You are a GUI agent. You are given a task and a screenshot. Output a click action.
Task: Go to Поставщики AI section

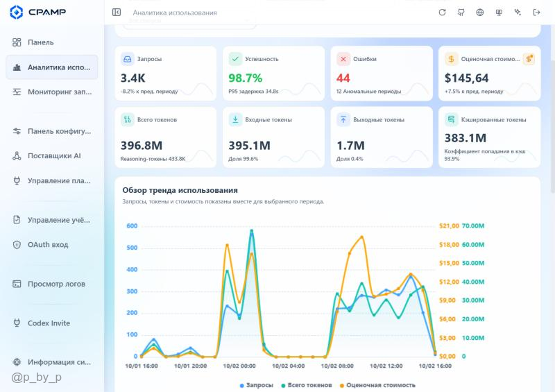pos(52,156)
